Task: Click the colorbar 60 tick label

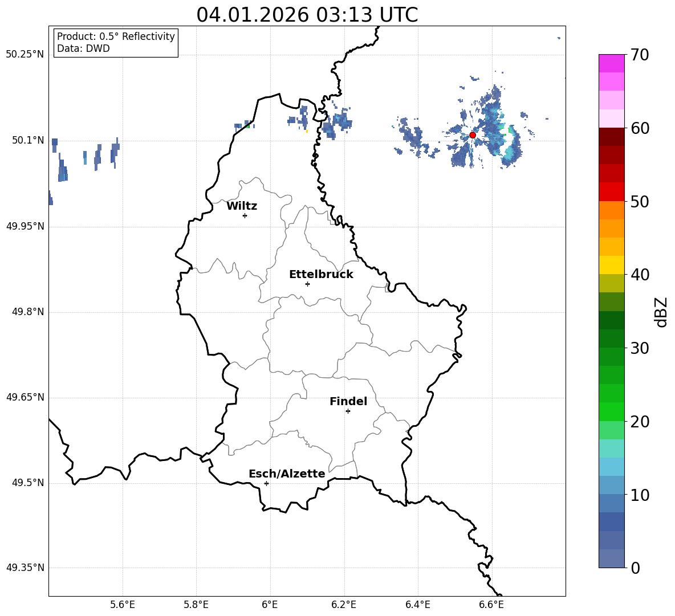Action: pyautogui.click(x=640, y=128)
